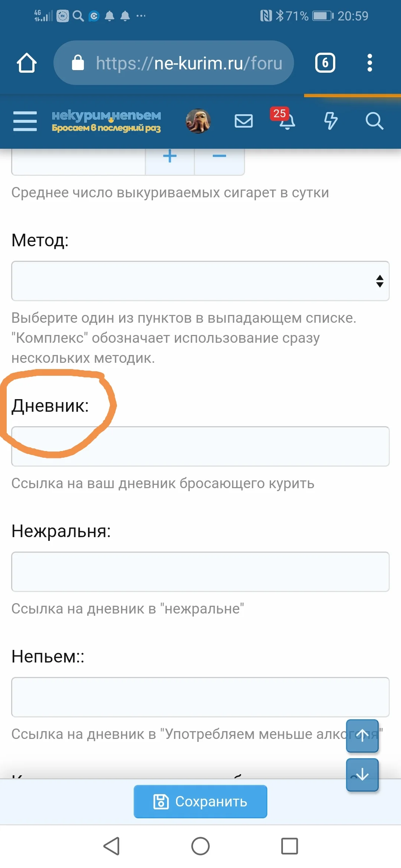
Task: Increase cigarettes per day with plus button
Action: (x=169, y=156)
